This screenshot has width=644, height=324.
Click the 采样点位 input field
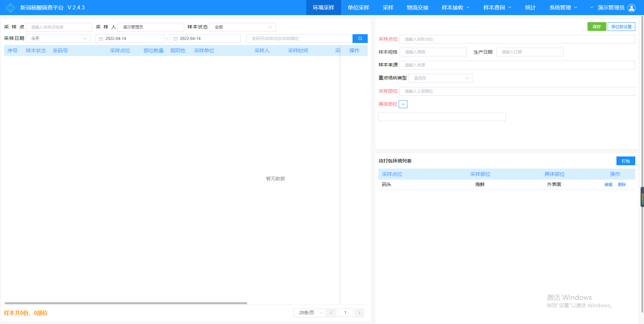pyautogui.click(x=517, y=39)
